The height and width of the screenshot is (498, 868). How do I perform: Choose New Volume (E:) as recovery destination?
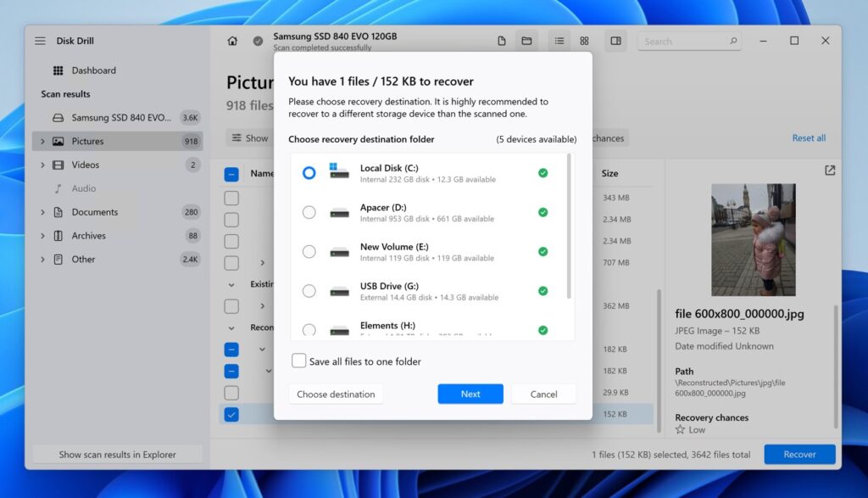click(309, 252)
